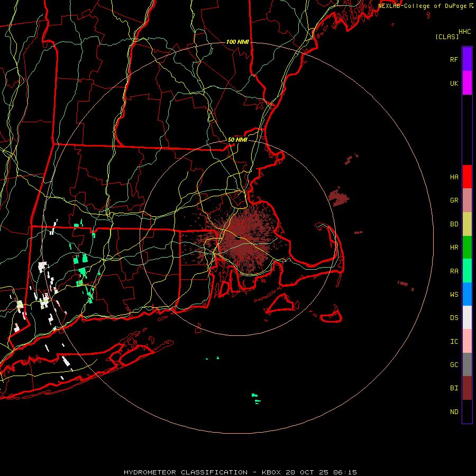
Task: Click the UK magenta legend swatch
Action: (467, 83)
